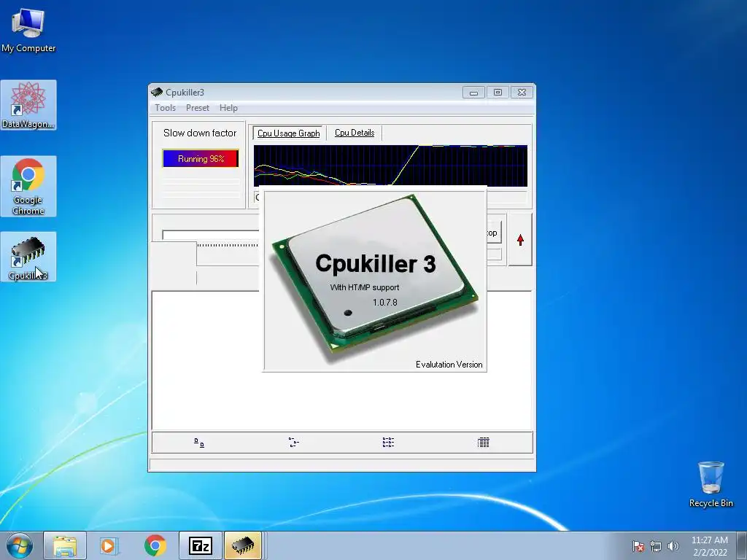Click the CPU usage graph area
Screen dimensions: 747x560
click(390, 166)
